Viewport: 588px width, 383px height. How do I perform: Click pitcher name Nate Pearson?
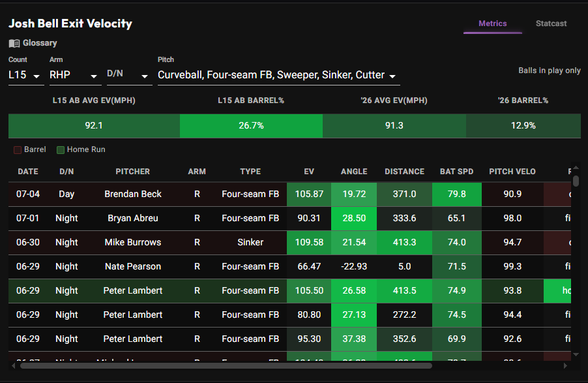(x=133, y=266)
